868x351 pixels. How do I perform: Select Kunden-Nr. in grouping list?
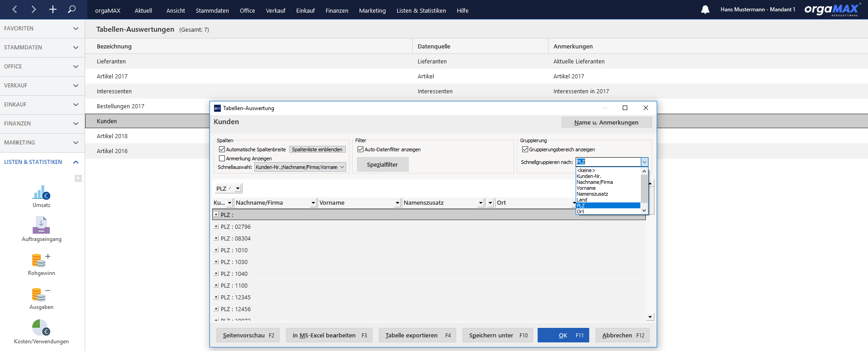[608, 176]
